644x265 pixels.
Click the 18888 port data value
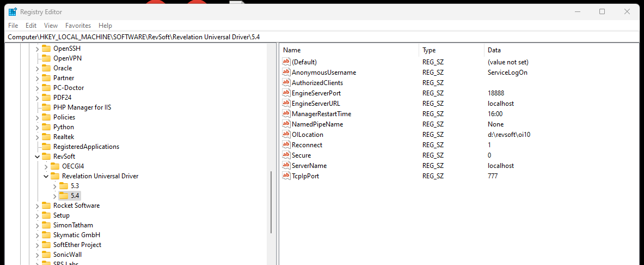(x=496, y=93)
